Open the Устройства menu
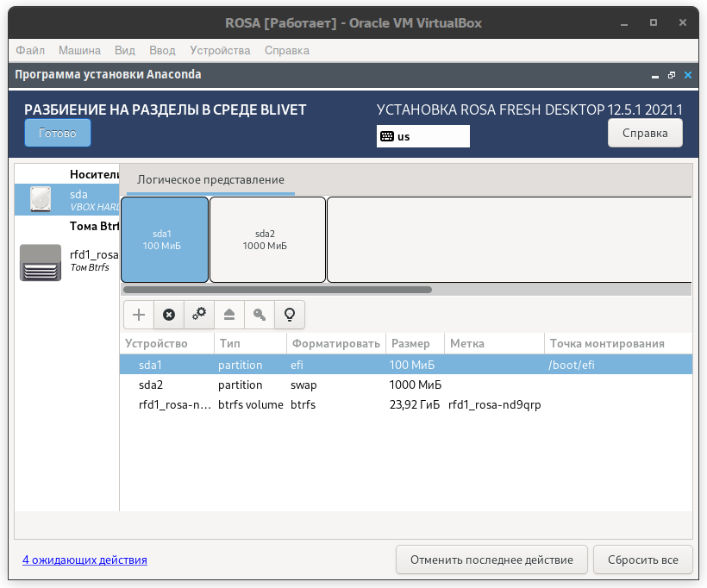Viewport: 707px width, 588px height. point(220,51)
